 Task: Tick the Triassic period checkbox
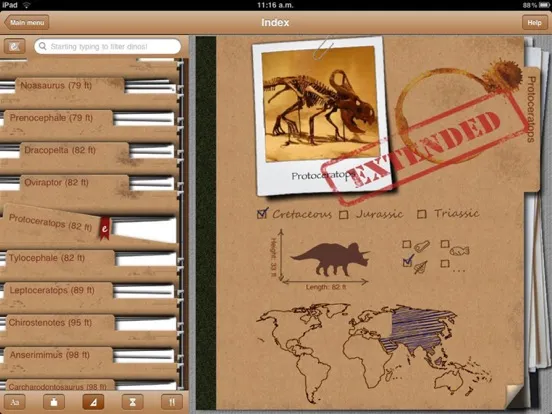[422, 214]
